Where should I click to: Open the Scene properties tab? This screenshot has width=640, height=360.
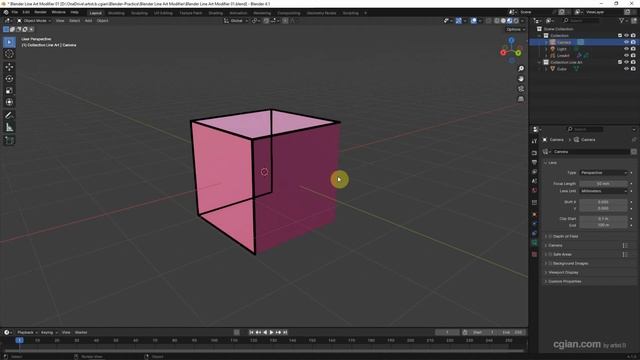pyautogui.click(x=534, y=181)
